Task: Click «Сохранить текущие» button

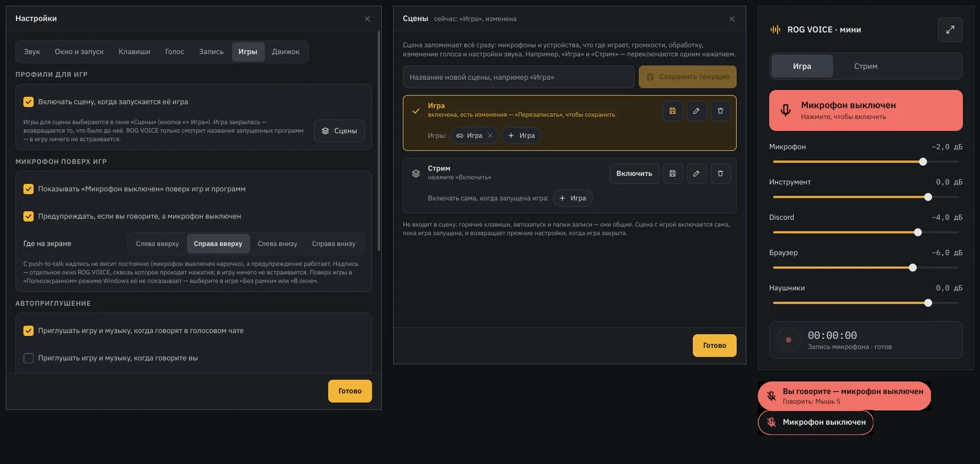Action: (687, 77)
